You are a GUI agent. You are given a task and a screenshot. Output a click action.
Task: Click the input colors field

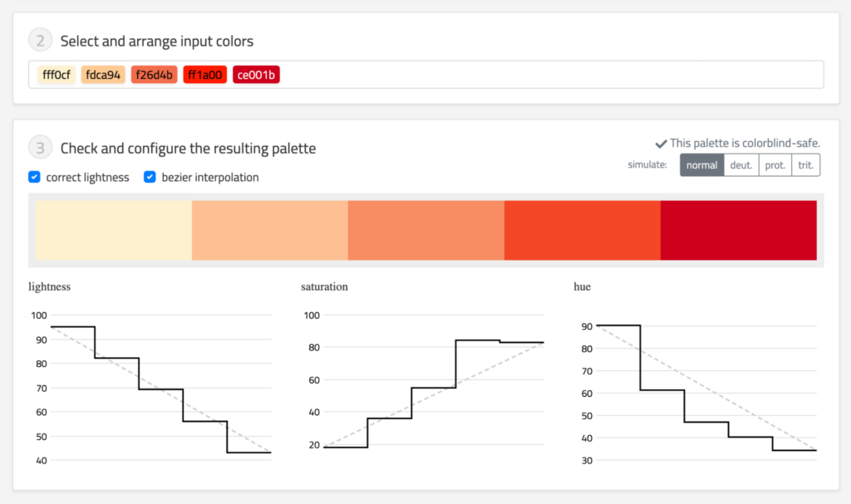point(499,74)
